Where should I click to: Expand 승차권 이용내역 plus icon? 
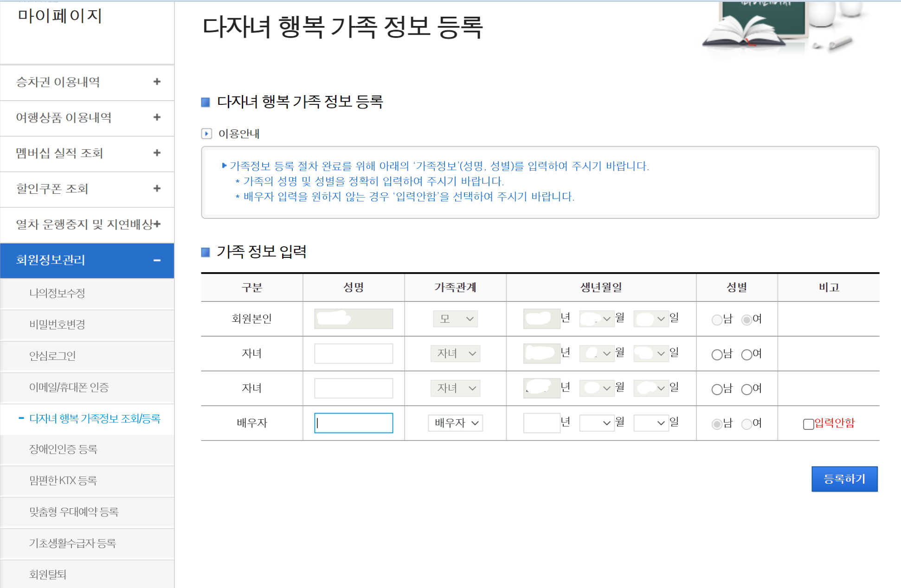(x=157, y=82)
